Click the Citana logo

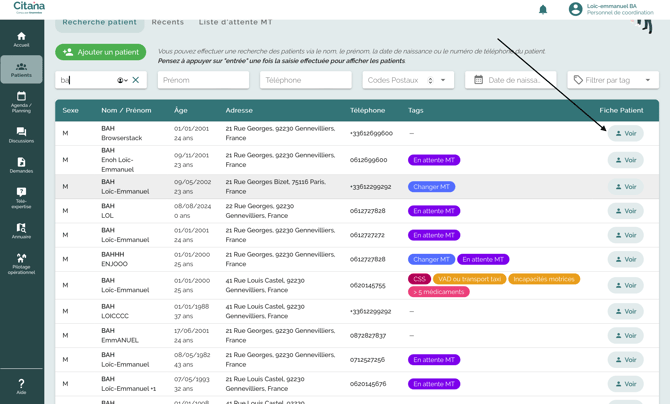[29, 7]
